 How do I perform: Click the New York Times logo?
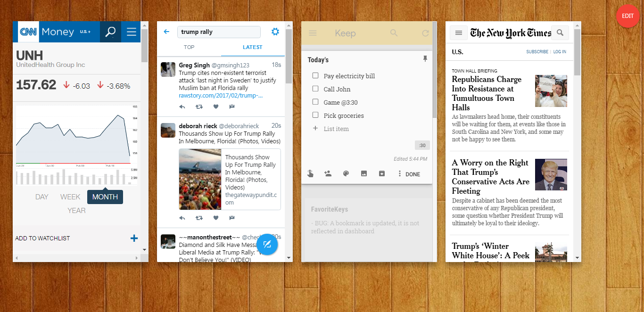(x=511, y=33)
